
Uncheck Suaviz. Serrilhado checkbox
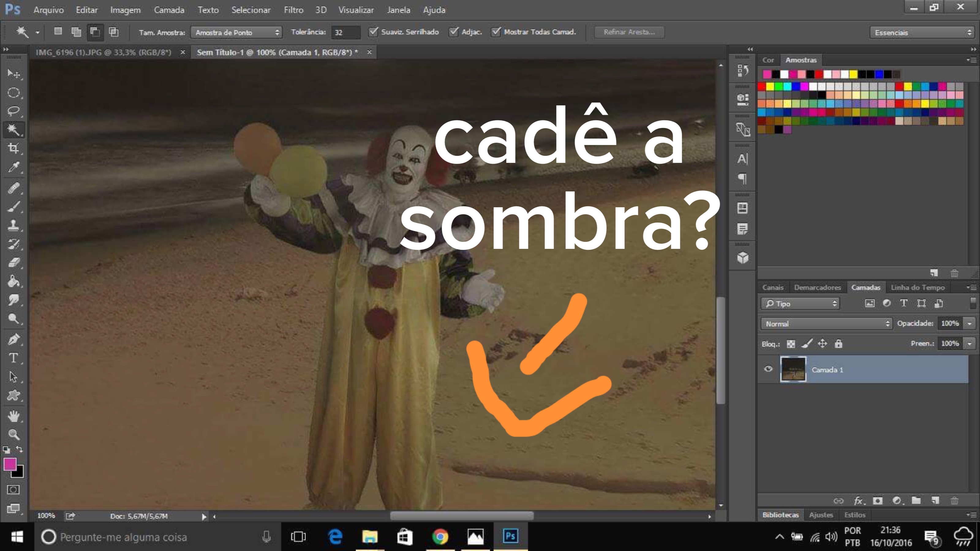(x=373, y=32)
